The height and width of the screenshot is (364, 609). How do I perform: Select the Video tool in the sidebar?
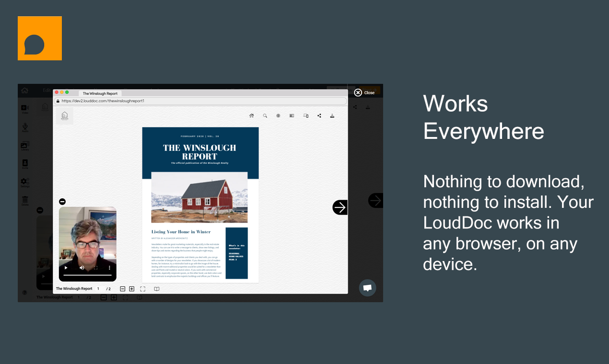pyautogui.click(x=25, y=108)
